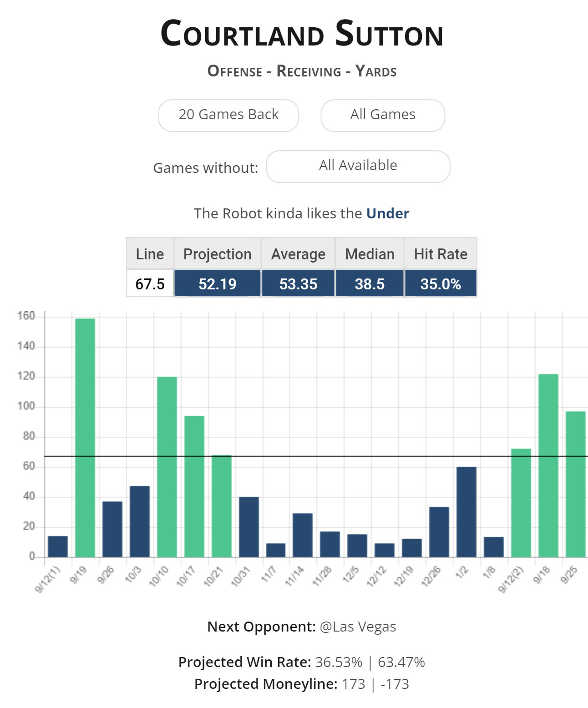Image resolution: width=588 pixels, height=708 pixels.
Task: Select the Average column header
Action: coord(298,254)
